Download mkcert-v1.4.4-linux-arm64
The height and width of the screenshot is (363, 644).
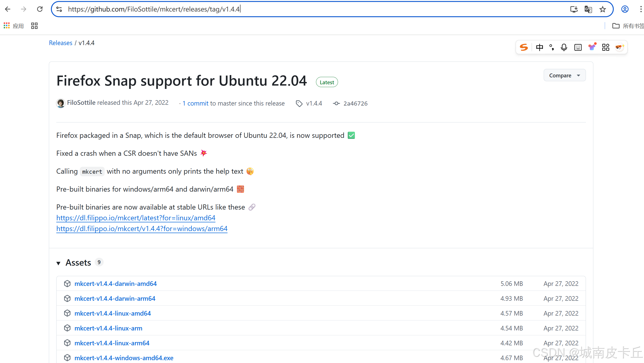(x=112, y=343)
